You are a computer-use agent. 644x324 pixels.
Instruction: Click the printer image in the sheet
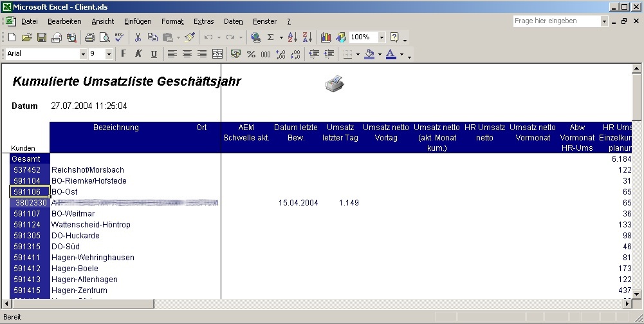pyautogui.click(x=335, y=83)
